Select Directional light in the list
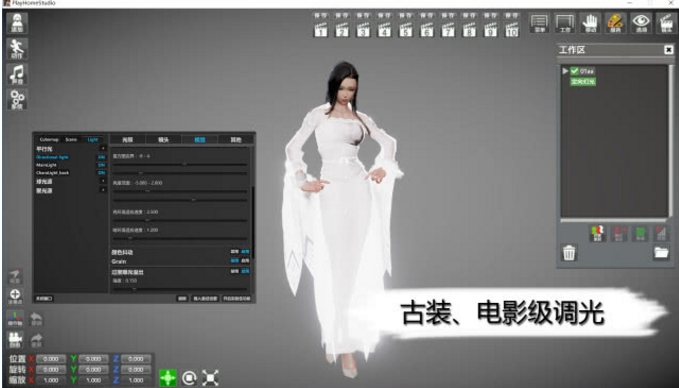679x388 pixels. click(52, 157)
